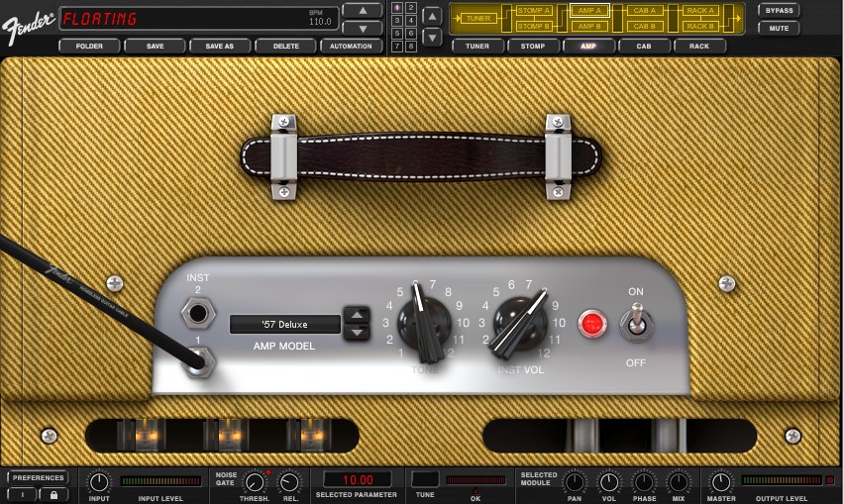Select AMP B block in signal chain

589,26
